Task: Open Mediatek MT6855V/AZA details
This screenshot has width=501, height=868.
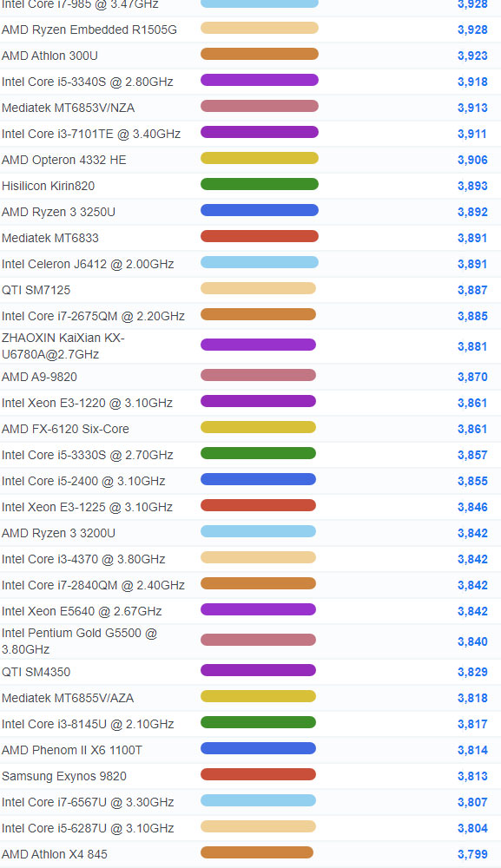Action: (68, 698)
